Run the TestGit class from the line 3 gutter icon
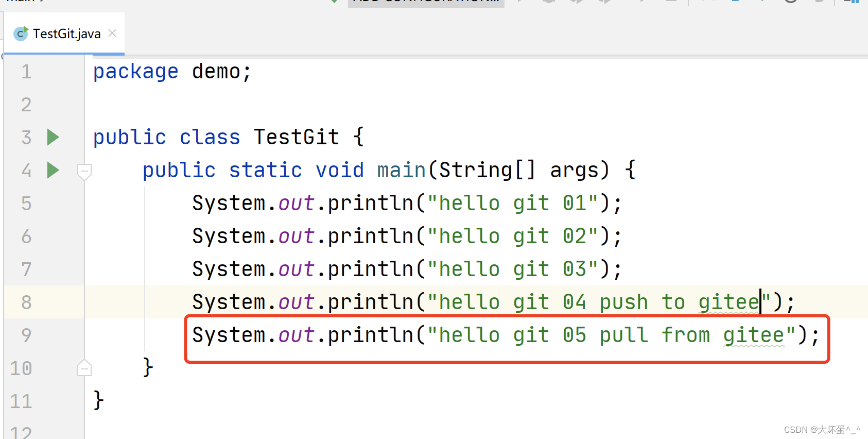 pyautogui.click(x=53, y=137)
